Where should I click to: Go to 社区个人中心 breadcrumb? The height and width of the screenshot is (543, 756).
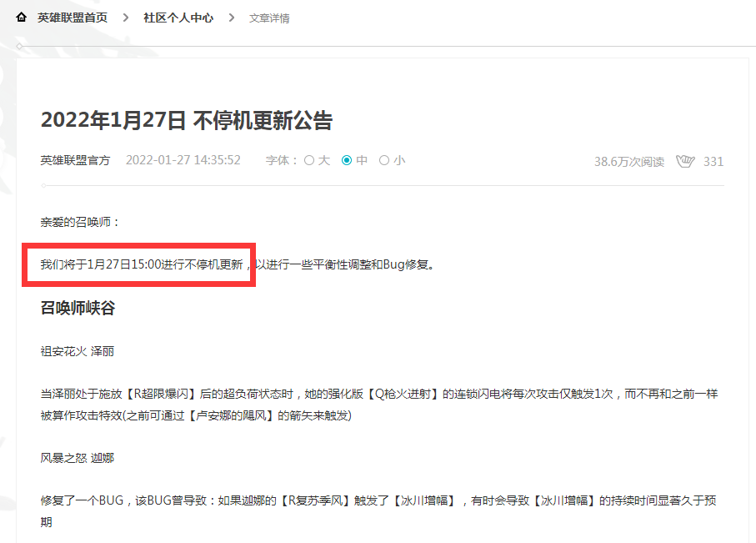click(x=178, y=18)
